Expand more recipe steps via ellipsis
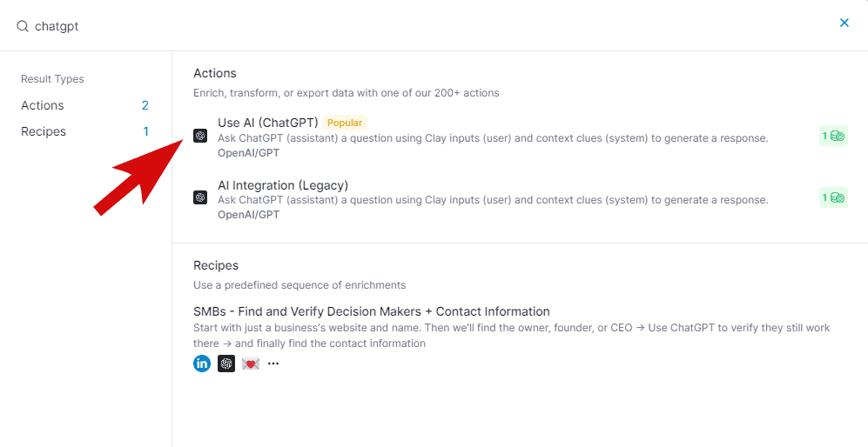868x447 pixels. pyautogui.click(x=273, y=364)
